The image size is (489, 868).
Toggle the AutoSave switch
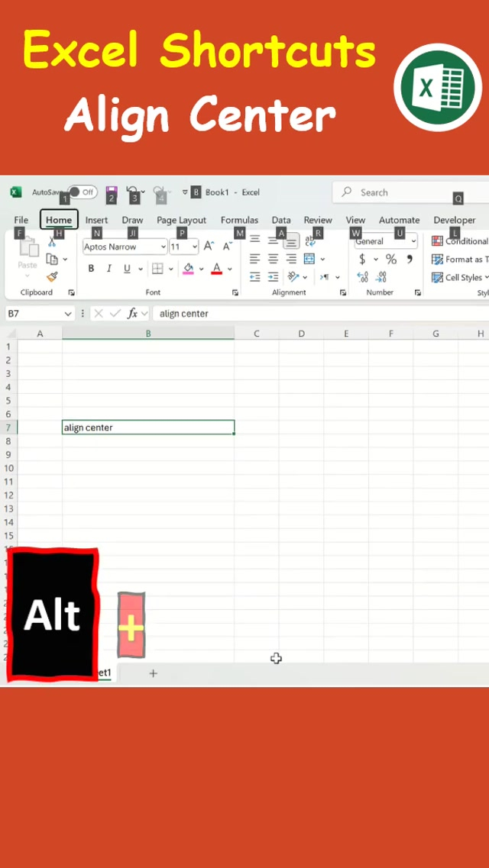tap(83, 192)
